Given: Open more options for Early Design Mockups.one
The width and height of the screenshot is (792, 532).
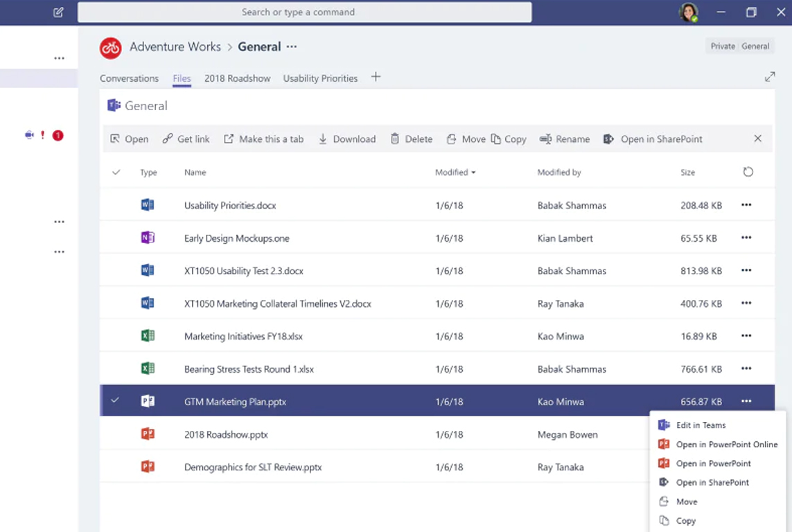Looking at the screenshot, I should pos(746,238).
